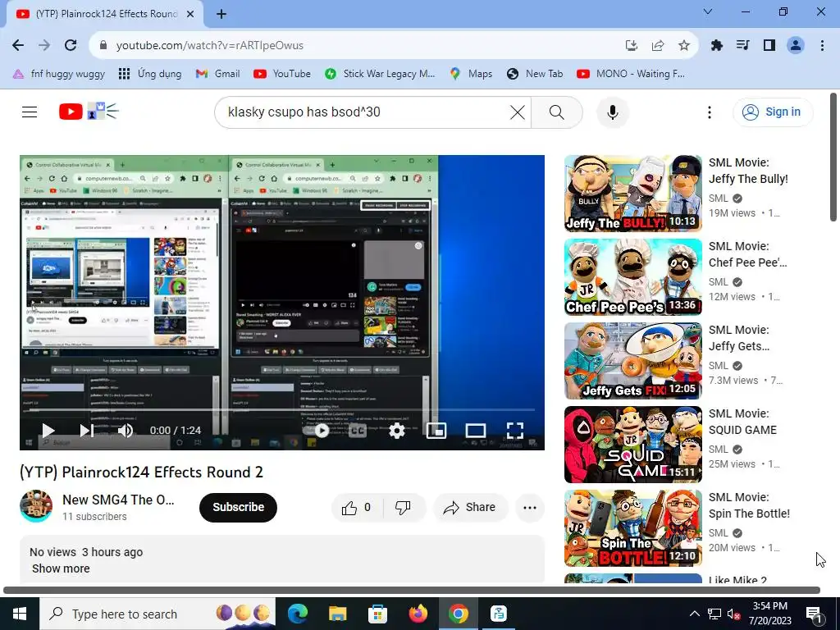This screenshot has width=840, height=630.
Task: Subscribe to New SMG4 channel
Action: pos(239,507)
